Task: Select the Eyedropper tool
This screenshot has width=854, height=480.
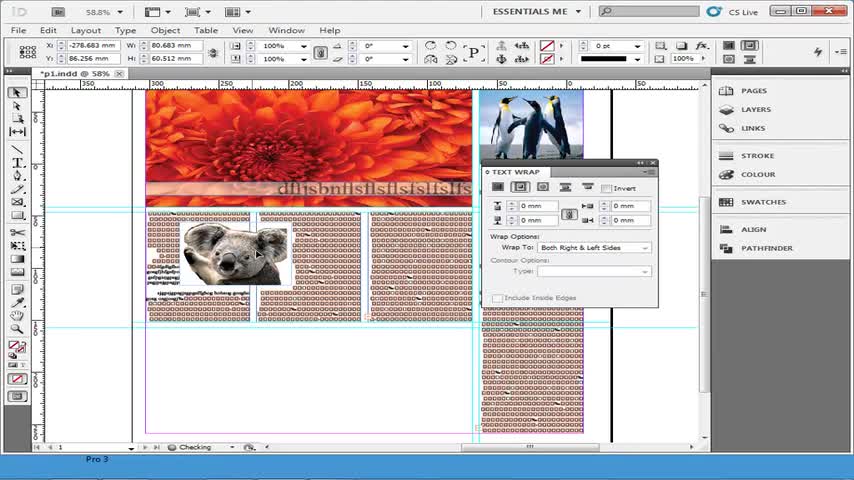Action: click(17, 302)
